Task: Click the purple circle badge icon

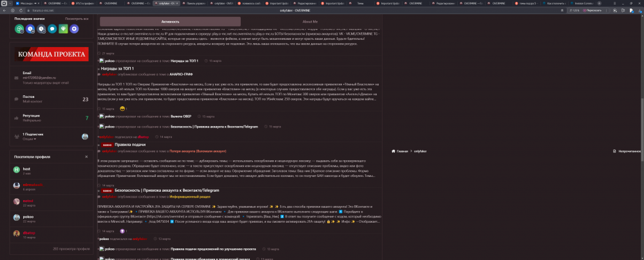Action: coord(74,29)
